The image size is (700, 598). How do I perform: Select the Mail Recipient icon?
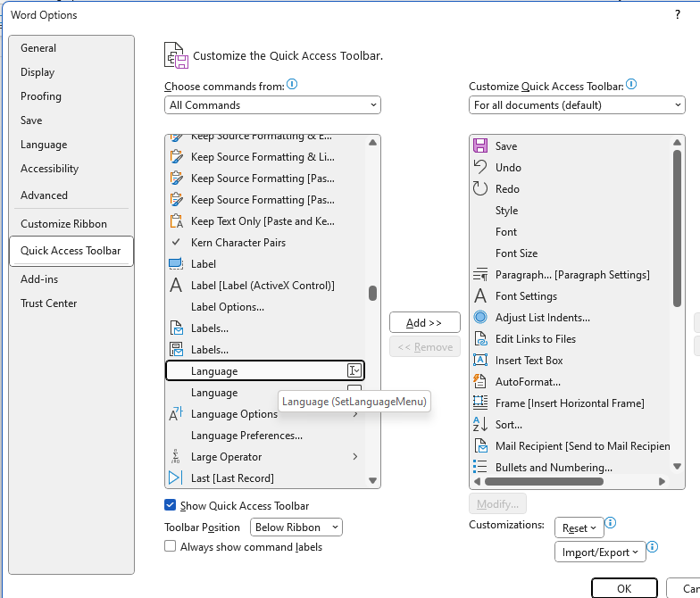480,446
